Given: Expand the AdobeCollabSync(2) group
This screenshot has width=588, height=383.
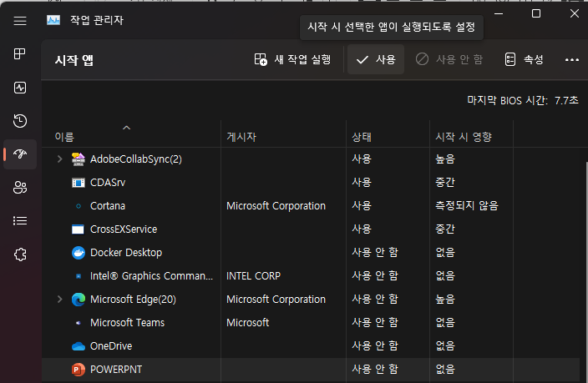Looking at the screenshot, I should tap(59, 159).
